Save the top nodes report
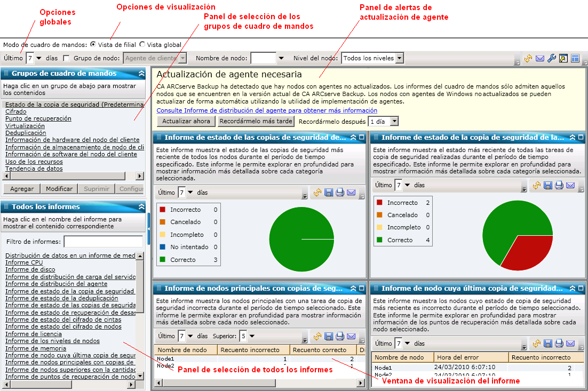Screen dimensions: 588x391 point(329,336)
